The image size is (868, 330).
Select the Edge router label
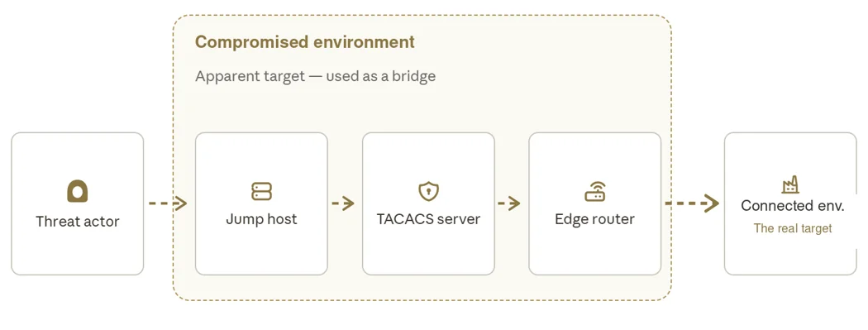pos(595,219)
